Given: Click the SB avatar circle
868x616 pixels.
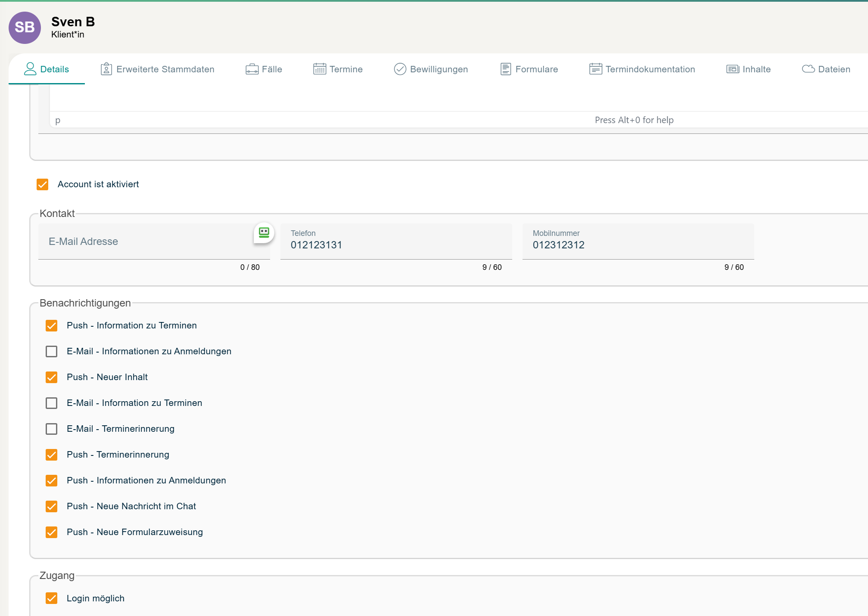Looking at the screenshot, I should coord(25,28).
